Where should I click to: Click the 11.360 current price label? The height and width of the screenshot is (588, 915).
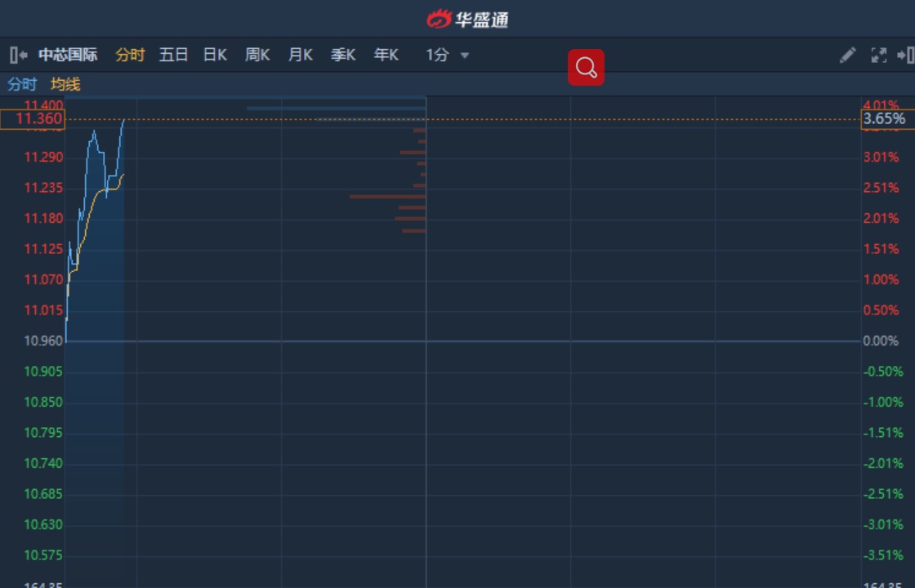pyautogui.click(x=33, y=119)
